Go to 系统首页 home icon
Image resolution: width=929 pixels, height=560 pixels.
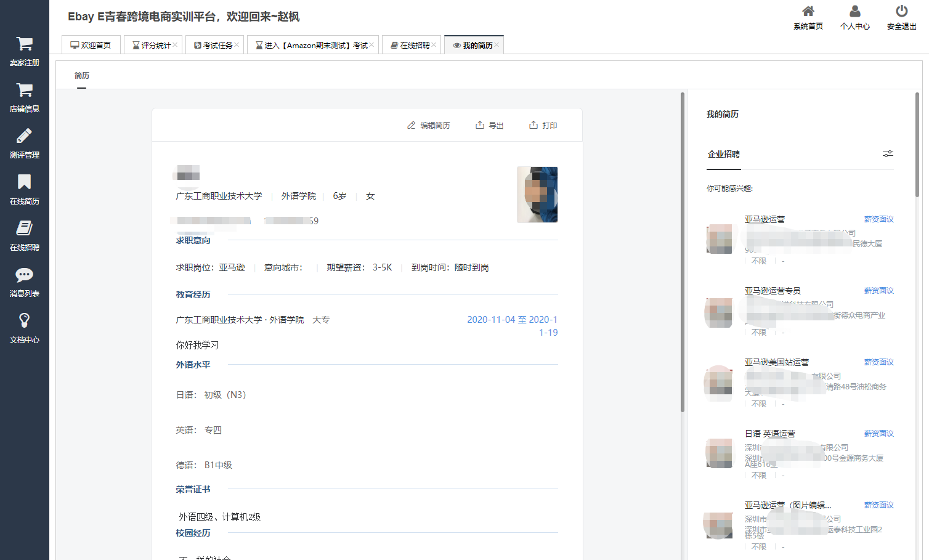[808, 11]
